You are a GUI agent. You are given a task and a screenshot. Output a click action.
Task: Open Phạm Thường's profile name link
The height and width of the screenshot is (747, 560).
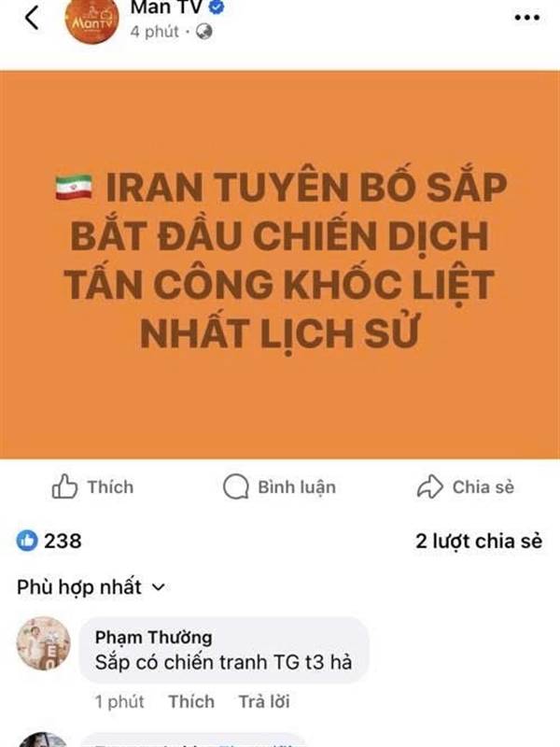tap(153, 637)
